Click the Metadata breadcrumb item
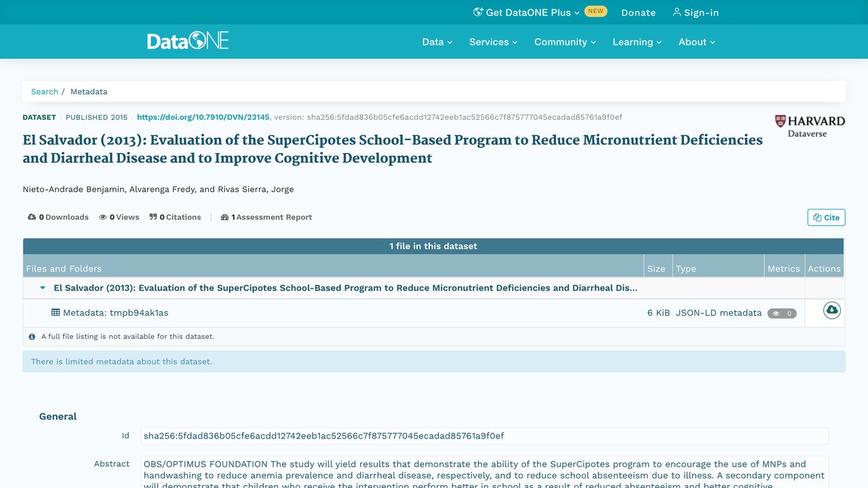 [89, 91]
